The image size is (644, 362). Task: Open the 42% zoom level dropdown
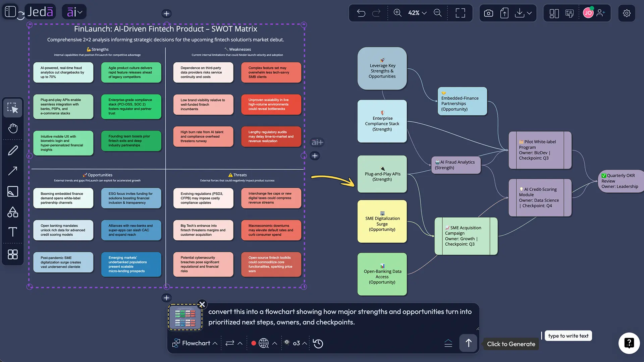pyautogui.click(x=417, y=13)
